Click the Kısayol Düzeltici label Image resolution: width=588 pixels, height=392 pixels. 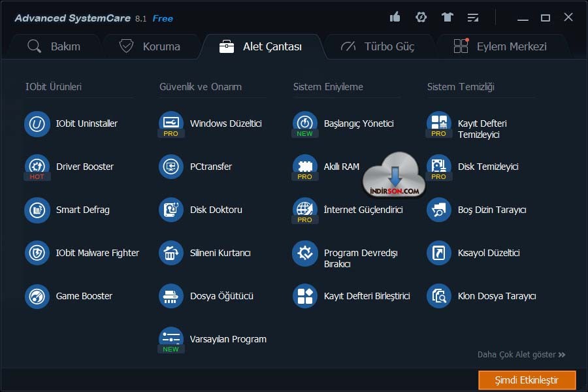click(x=489, y=253)
